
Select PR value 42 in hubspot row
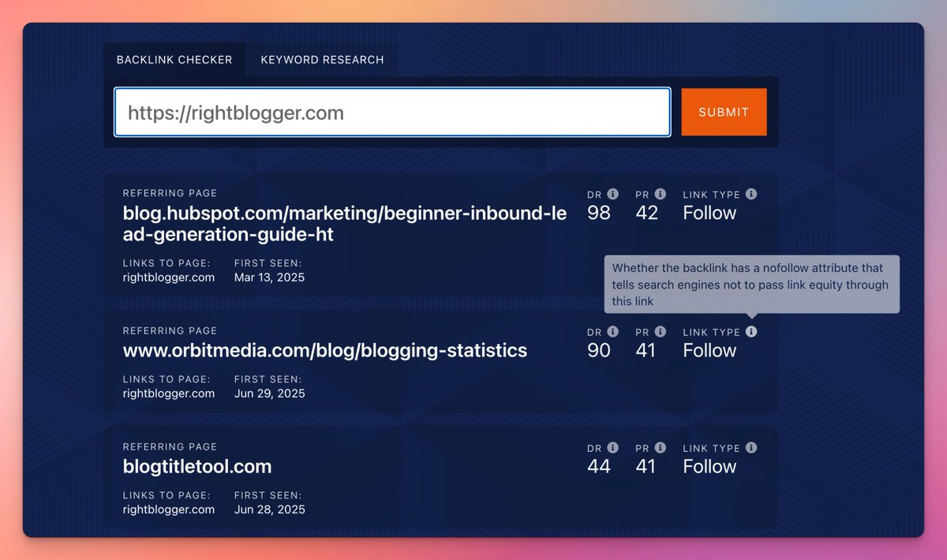coord(646,213)
